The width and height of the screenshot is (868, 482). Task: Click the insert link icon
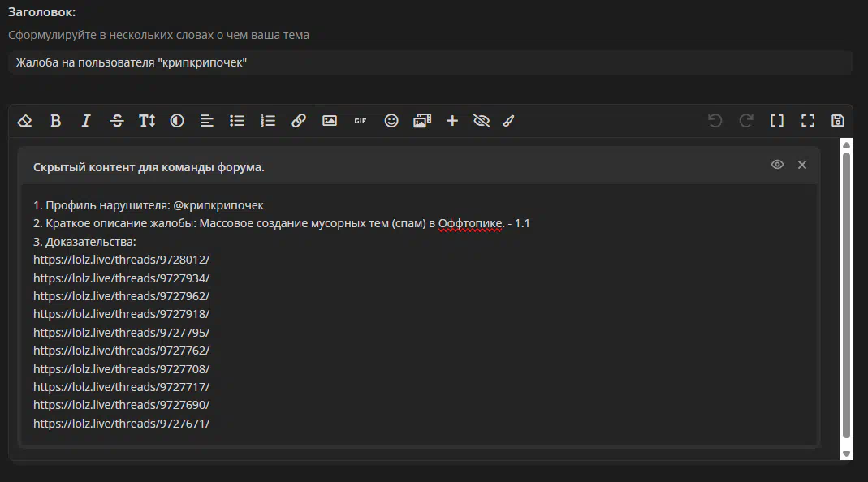299,121
